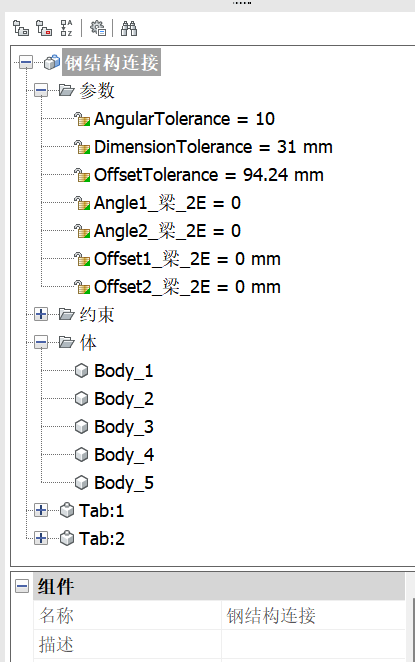The image size is (415, 662).
Task: Open the gear settings icon in toolbar
Action: 98,28
